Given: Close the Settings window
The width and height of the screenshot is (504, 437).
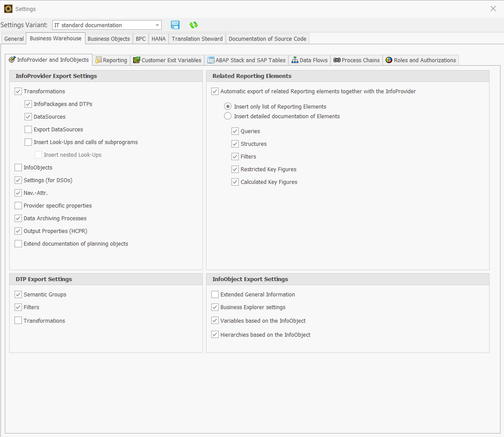Looking at the screenshot, I should point(493,9).
